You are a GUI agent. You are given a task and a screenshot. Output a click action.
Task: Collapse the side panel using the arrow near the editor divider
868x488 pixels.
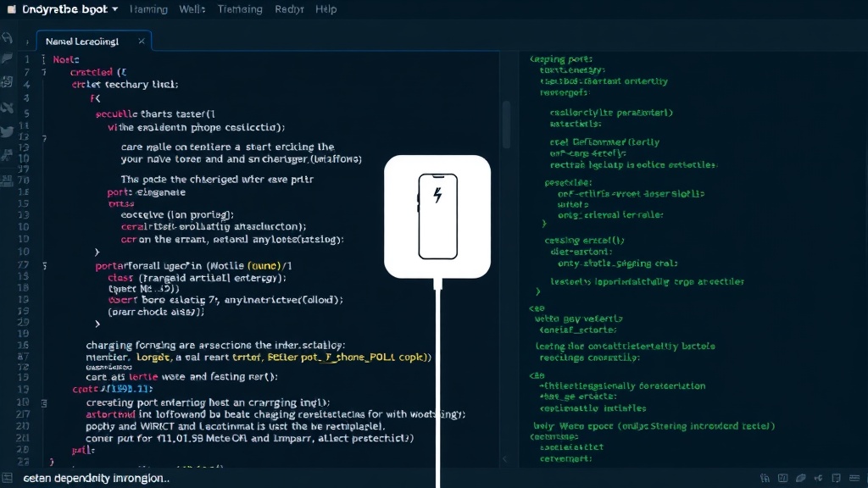[504, 459]
